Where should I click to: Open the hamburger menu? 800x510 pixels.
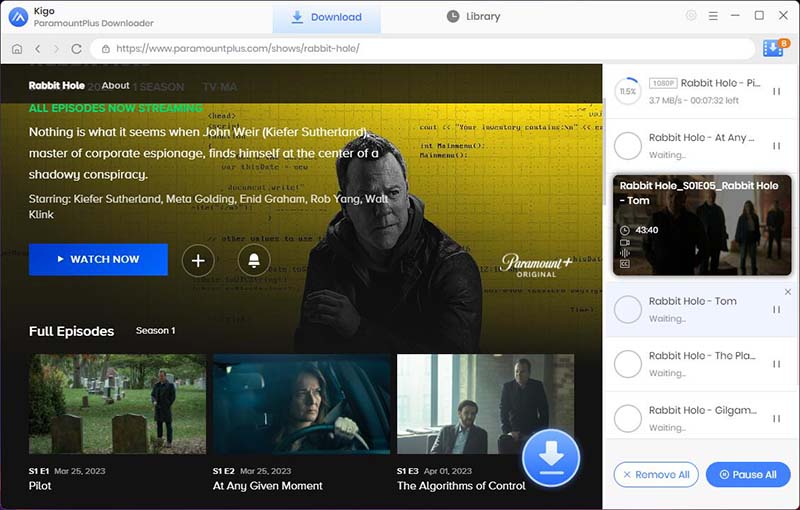pyautogui.click(x=713, y=16)
